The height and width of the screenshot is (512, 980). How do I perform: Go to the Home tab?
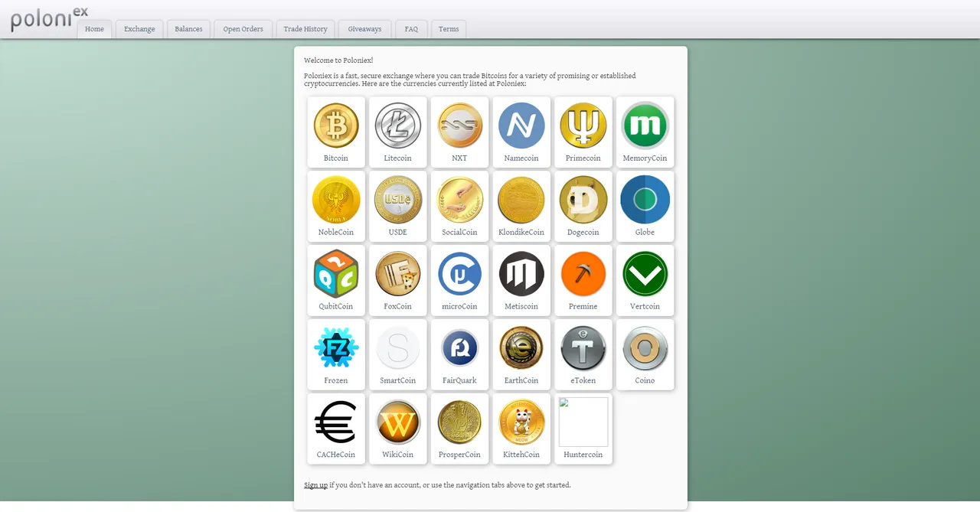(95, 29)
